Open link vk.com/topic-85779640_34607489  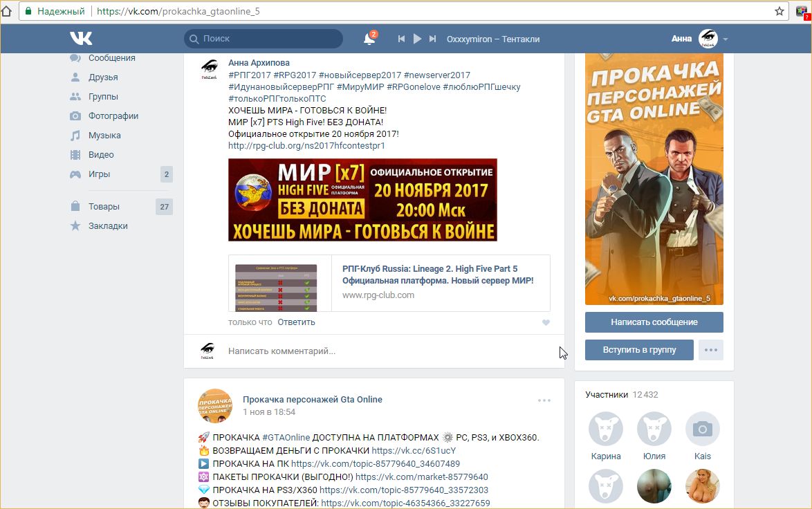click(376, 463)
